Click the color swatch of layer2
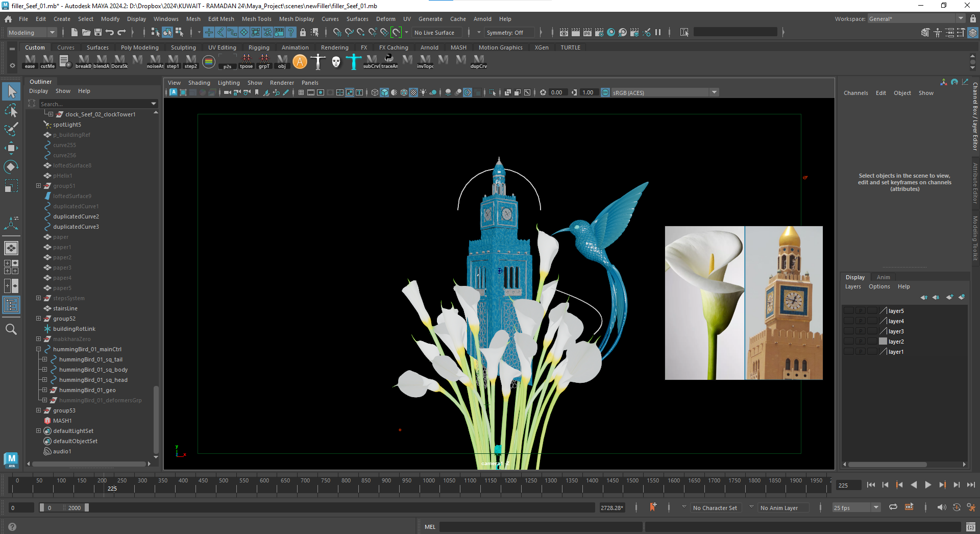Screen dimensions: 980x534 pos(883,342)
